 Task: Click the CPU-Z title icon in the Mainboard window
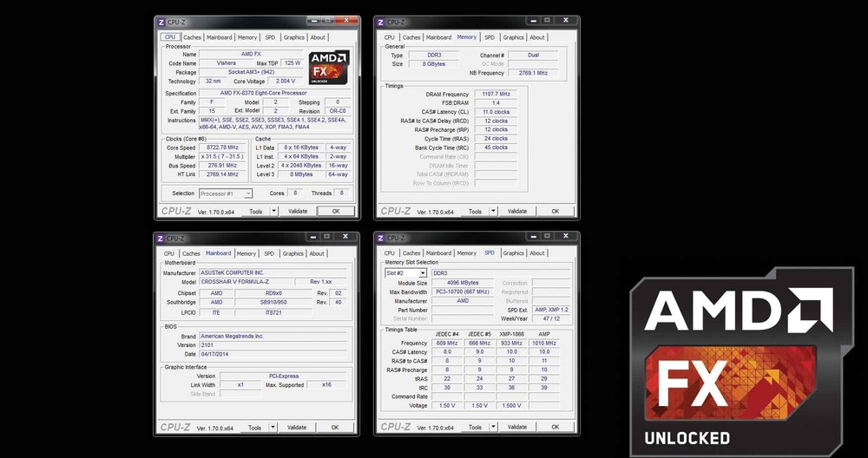coord(161,239)
